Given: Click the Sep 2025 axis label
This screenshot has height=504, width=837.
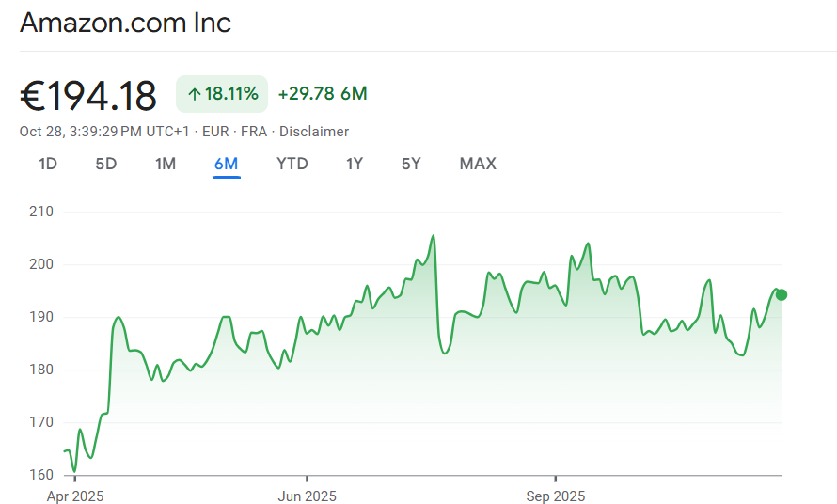Looking at the screenshot, I should [x=555, y=496].
